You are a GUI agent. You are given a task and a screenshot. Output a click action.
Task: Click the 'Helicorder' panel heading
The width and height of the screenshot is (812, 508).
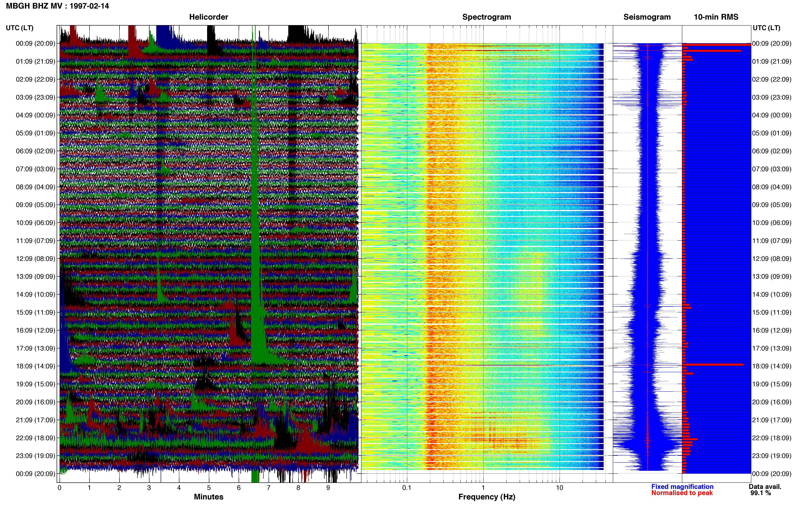point(209,17)
